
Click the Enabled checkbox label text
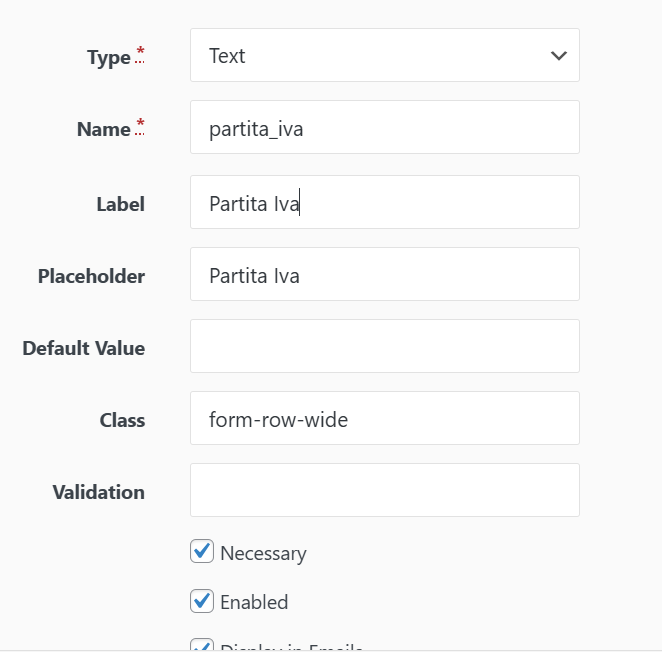(254, 602)
